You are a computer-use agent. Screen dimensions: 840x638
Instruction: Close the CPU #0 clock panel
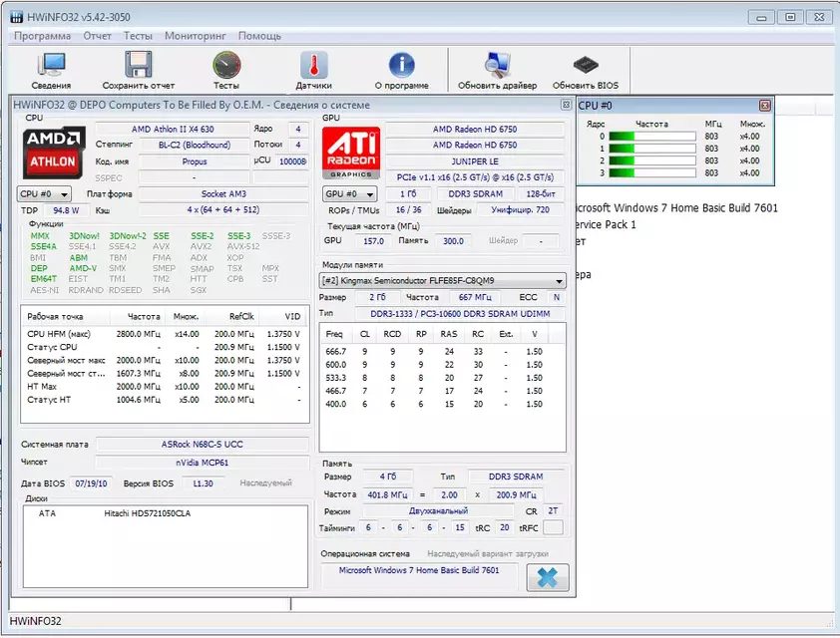pyautogui.click(x=765, y=106)
